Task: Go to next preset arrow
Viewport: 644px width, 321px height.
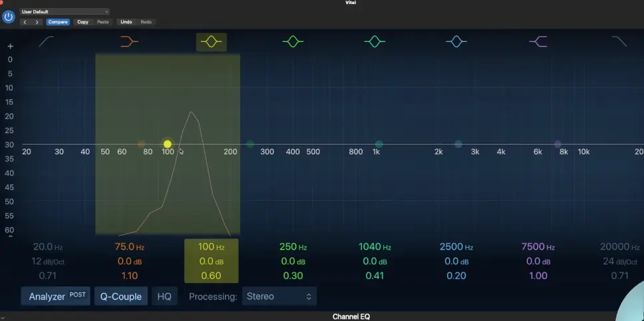Action: [x=37, y=22]
